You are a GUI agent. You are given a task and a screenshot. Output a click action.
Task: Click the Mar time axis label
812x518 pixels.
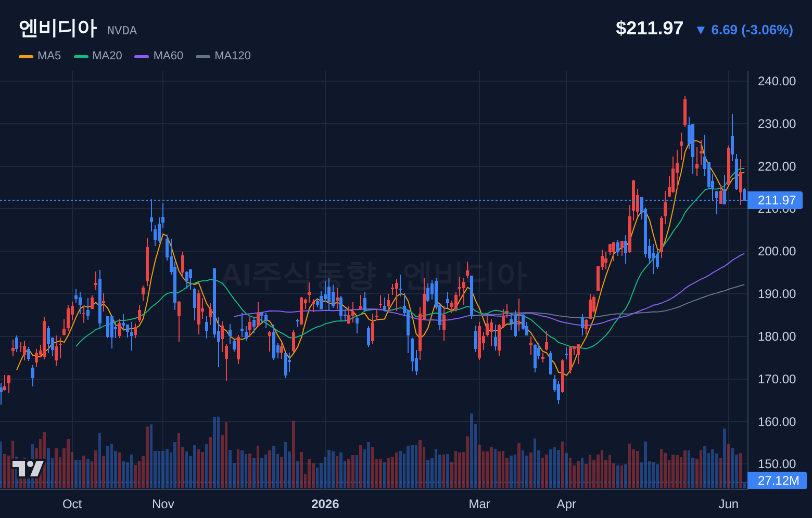tap(479, 504)
